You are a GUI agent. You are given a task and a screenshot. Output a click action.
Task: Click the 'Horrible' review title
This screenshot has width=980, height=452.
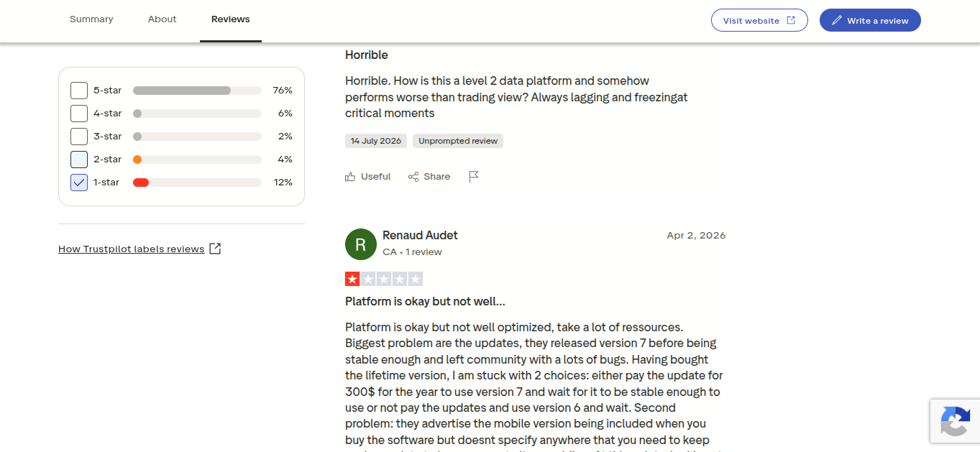pyautogui.click(x=367, y=55)
